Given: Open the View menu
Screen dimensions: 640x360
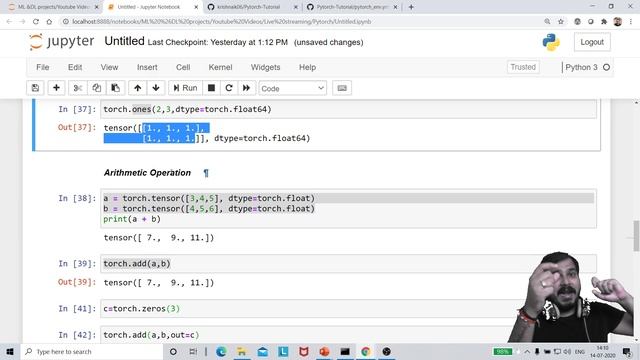Looking at the screenshot, I should pos(109,67).
